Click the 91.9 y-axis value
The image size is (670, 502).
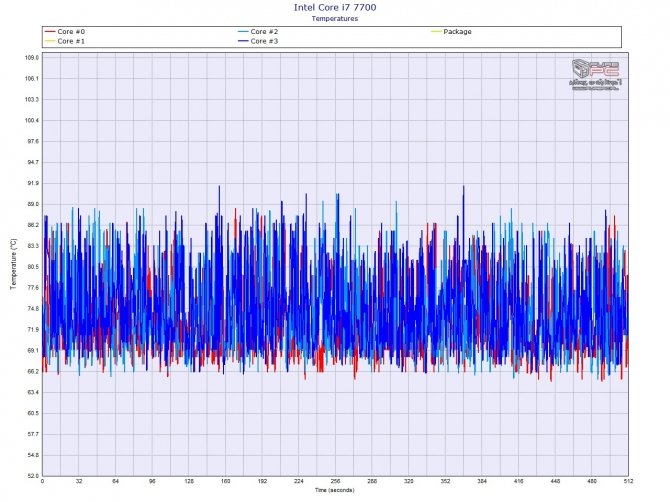click(x=33, y=183)
